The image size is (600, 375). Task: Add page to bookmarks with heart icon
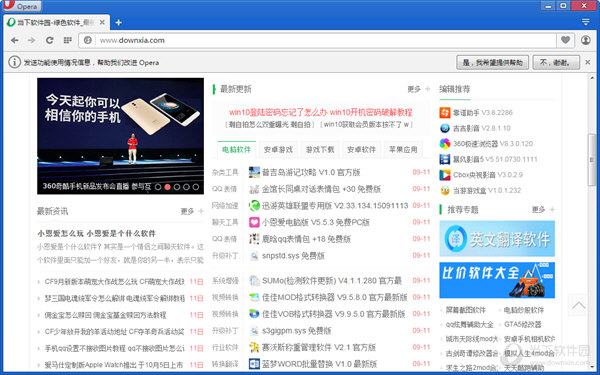coord(565,40)
